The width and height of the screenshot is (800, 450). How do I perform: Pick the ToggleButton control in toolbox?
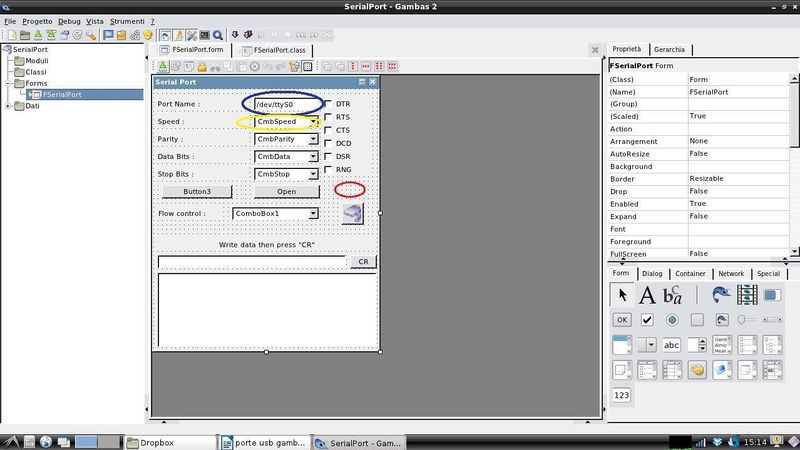(697, 320)
